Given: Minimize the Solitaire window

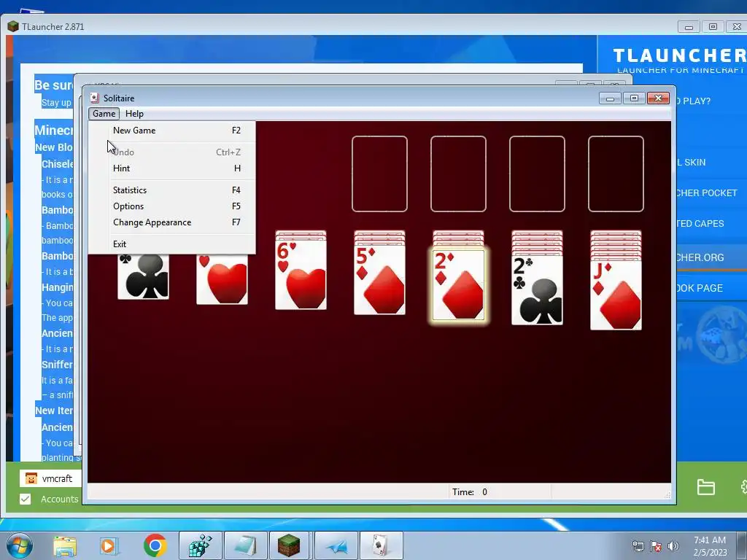Looking at the screenshot, I should tap(610, 98).
